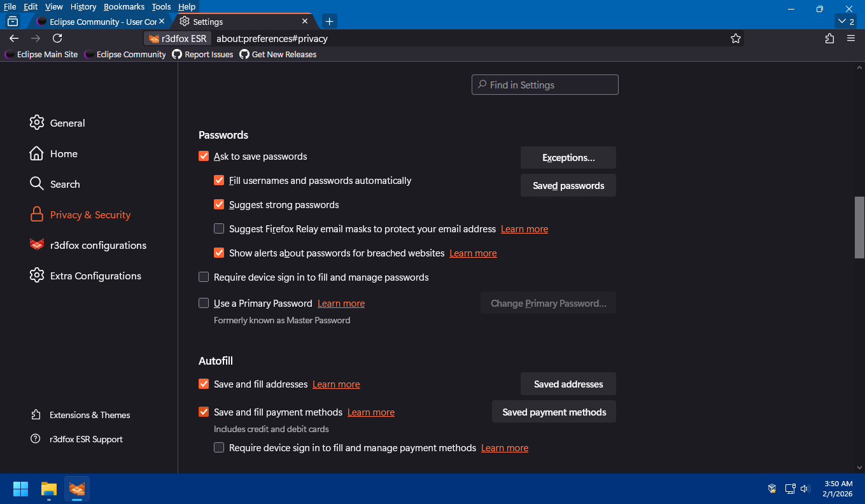Open Learn more link for Firefox Relay
865x504 pixels.
pos(524,229)
